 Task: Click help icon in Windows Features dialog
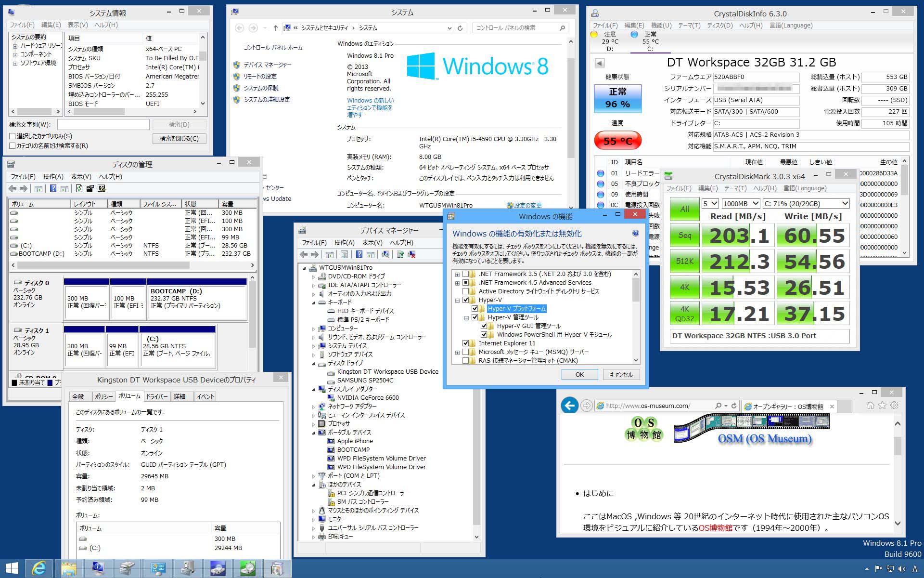pos(635,233)
